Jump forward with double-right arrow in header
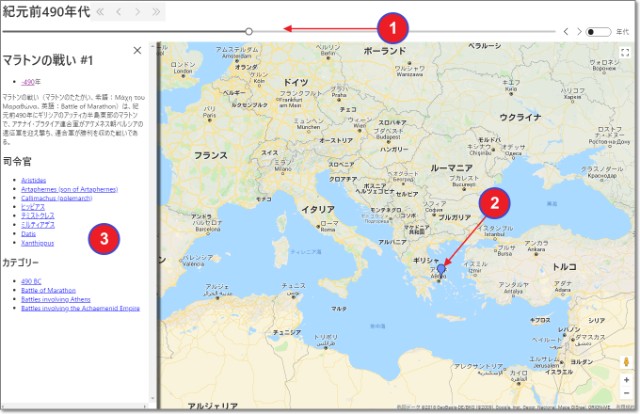The image size is (640, 414). 157,11
